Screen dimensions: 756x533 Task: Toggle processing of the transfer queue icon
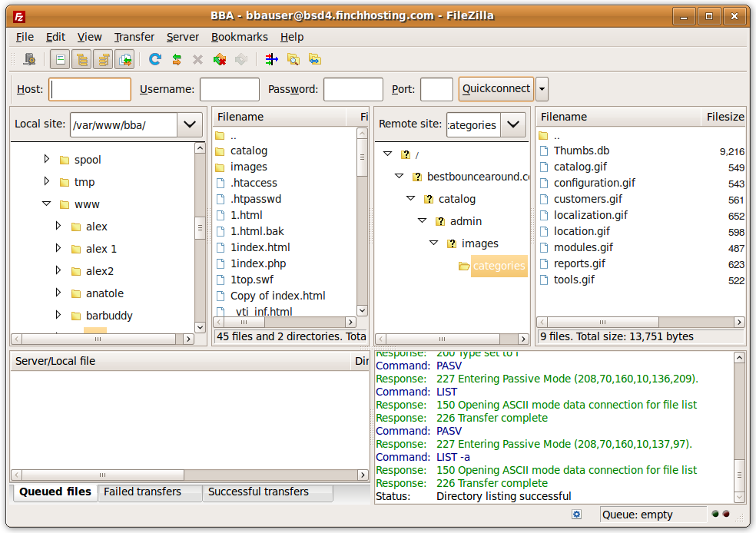(177, 59)
